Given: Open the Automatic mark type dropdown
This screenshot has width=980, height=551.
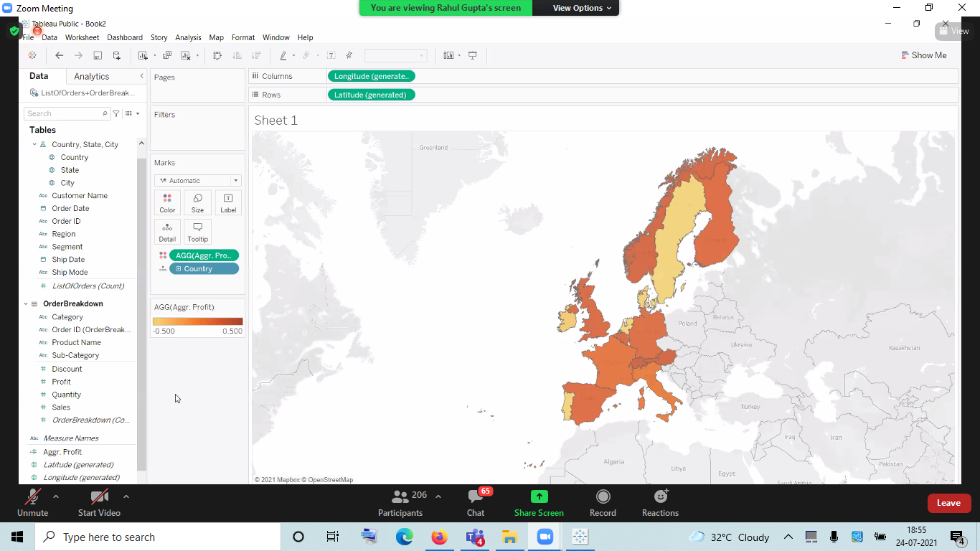Looking at the screenshot, I should point(197,181).
